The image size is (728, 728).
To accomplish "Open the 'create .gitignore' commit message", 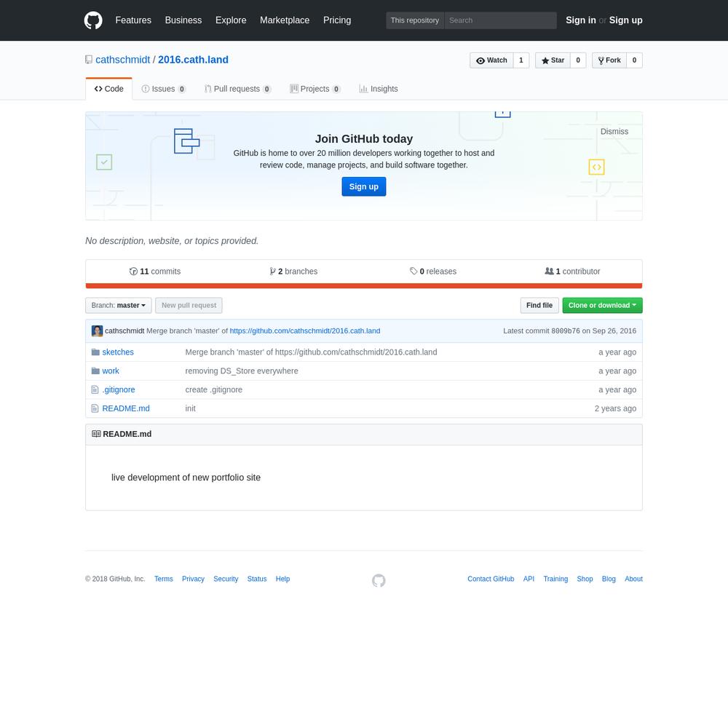I will [214, 389].
